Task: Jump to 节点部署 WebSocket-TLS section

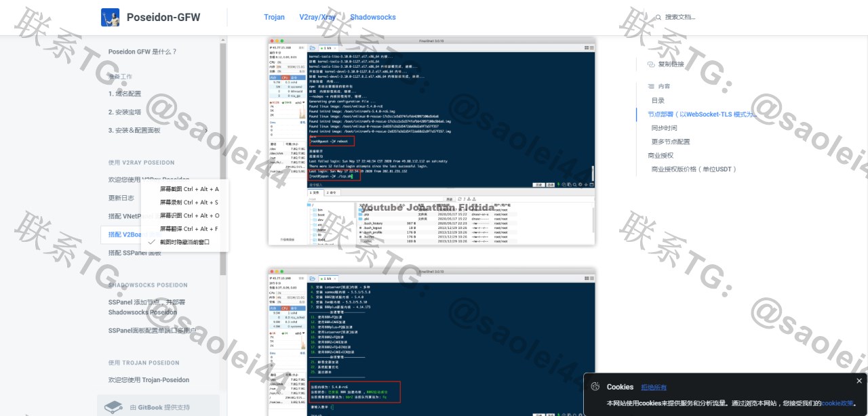Action: tap(701, 115)
